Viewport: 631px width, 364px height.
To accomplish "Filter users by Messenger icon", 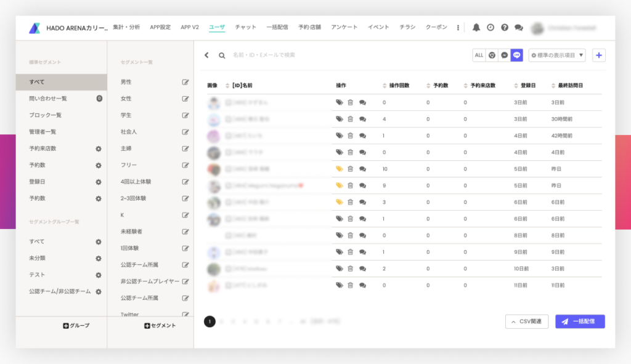I will pos(505,55).
